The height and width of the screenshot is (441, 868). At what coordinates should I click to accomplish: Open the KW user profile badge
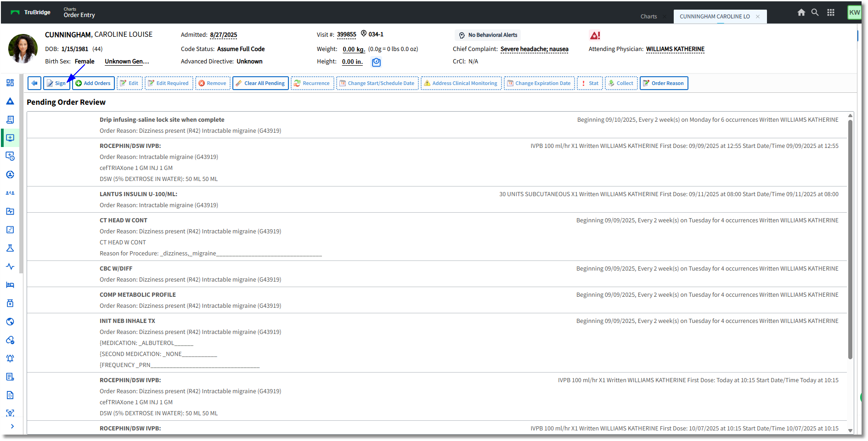[x=854, y=12]
